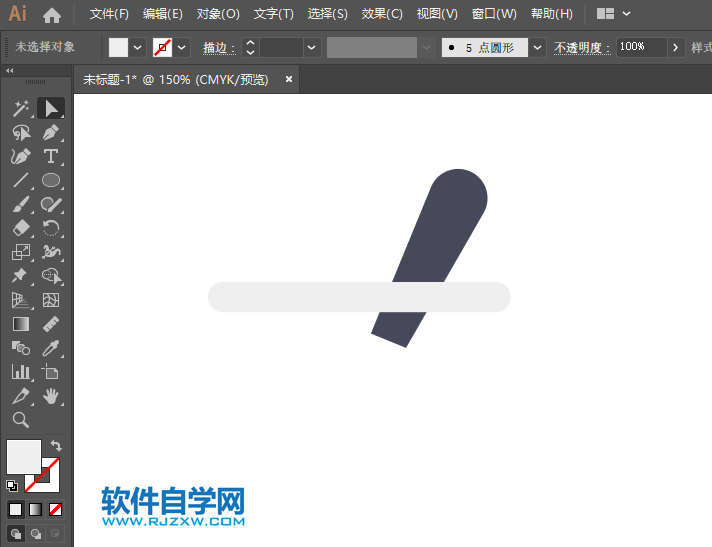
Task: Choose the Lasso tool
Action: click(21, 133)
